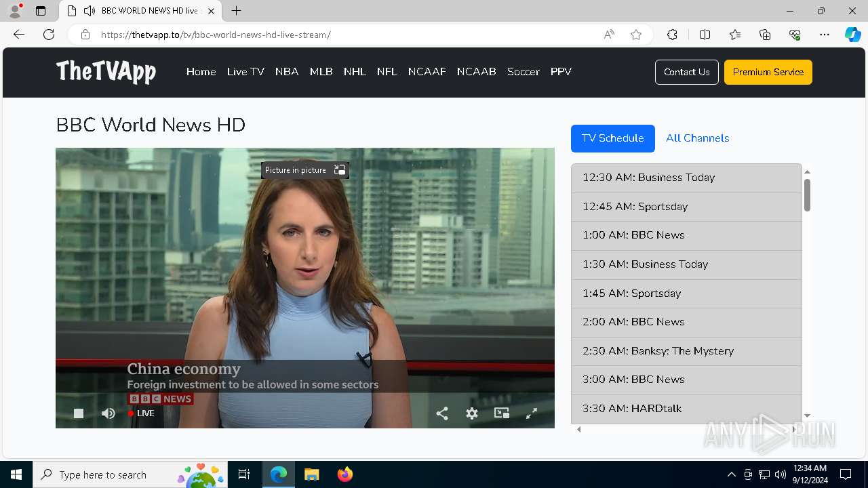This screenshot has width=868, height=488.
Task: Stop the live video playback
Action: [x=79, y=413]
